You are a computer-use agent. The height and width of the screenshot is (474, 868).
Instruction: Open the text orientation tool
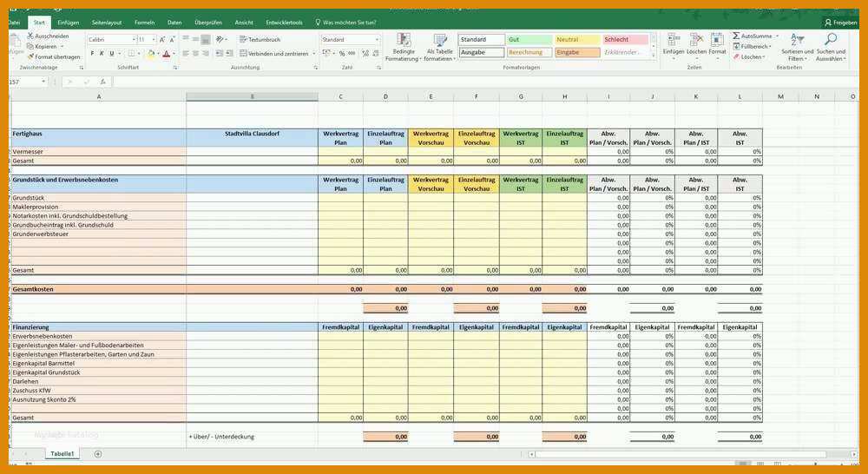click(220, 39)
